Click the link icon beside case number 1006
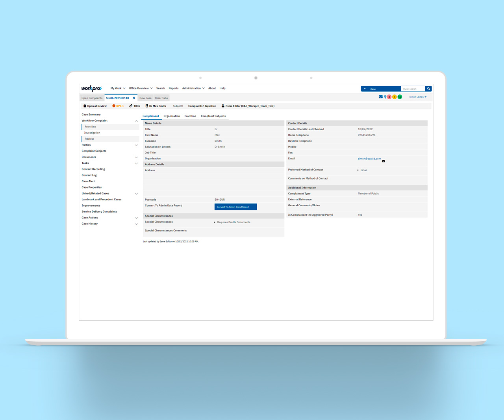This screenshot has width=504, height=420. [131, 106]
